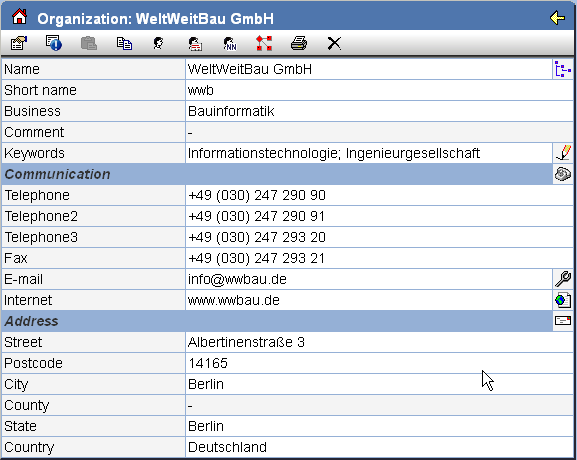
Task: Click the greyed-out paste clipboard icon
Action: click(89, 43)
